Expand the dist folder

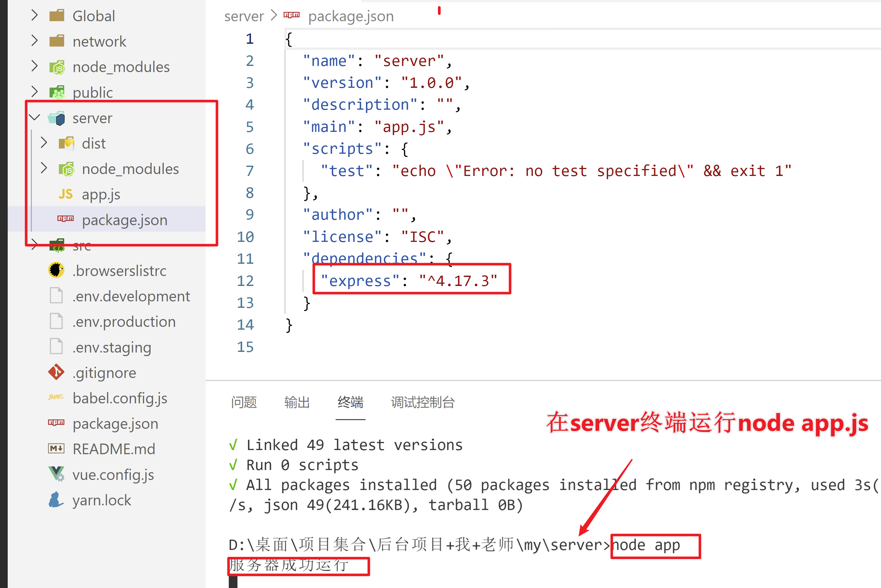44,142
